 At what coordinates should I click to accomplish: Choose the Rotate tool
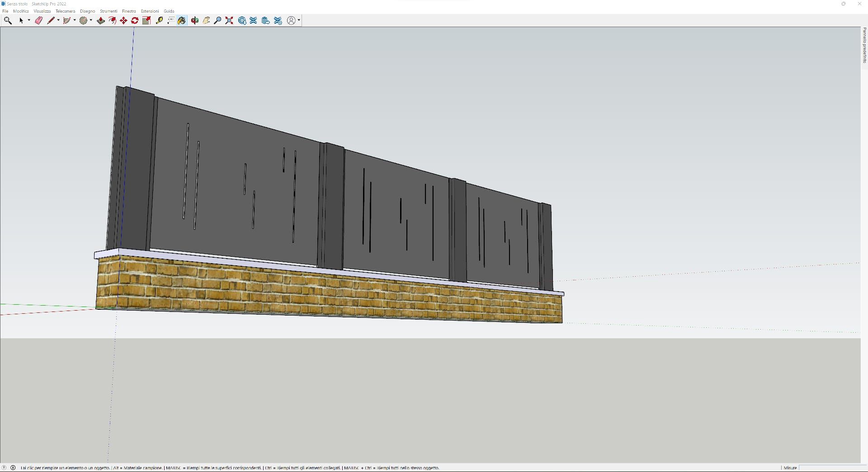(x=135, y=20)
